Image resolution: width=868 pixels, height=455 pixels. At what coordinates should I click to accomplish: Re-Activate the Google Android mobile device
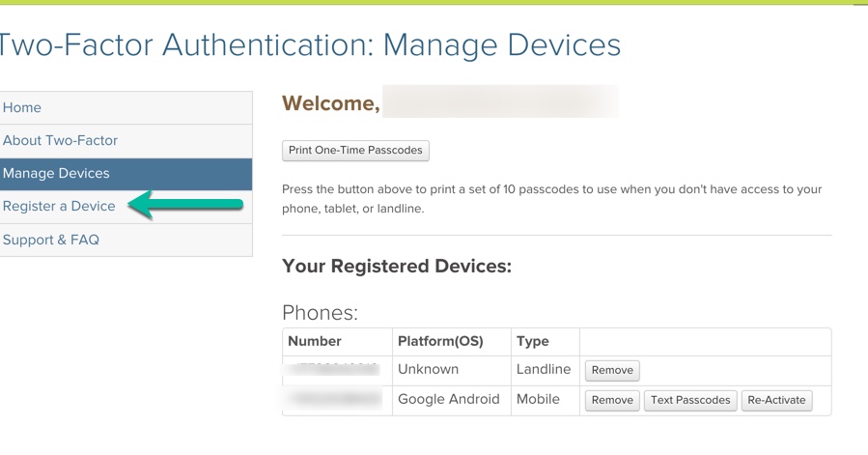776,400
